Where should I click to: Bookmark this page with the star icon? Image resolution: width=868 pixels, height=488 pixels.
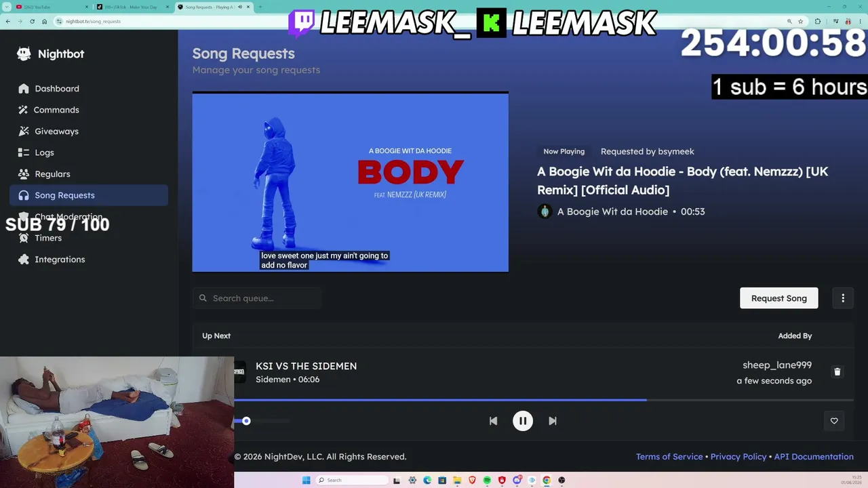pyautogui.click(x=801, y=21)
